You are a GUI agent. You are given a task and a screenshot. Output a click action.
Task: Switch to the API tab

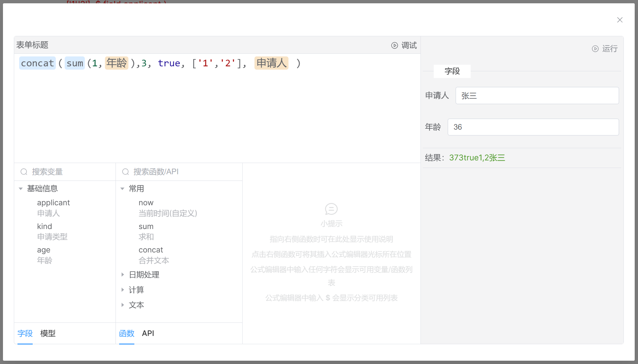coord(148,333)
